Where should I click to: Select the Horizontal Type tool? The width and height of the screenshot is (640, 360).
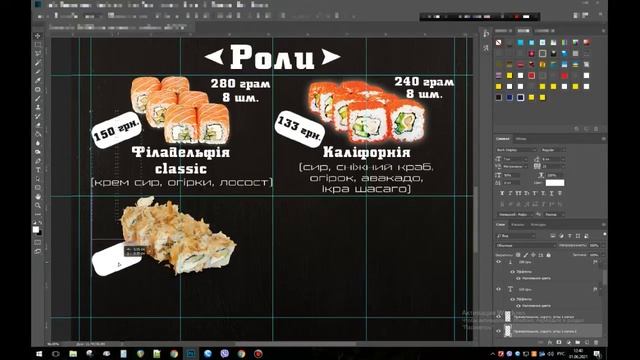38,170
